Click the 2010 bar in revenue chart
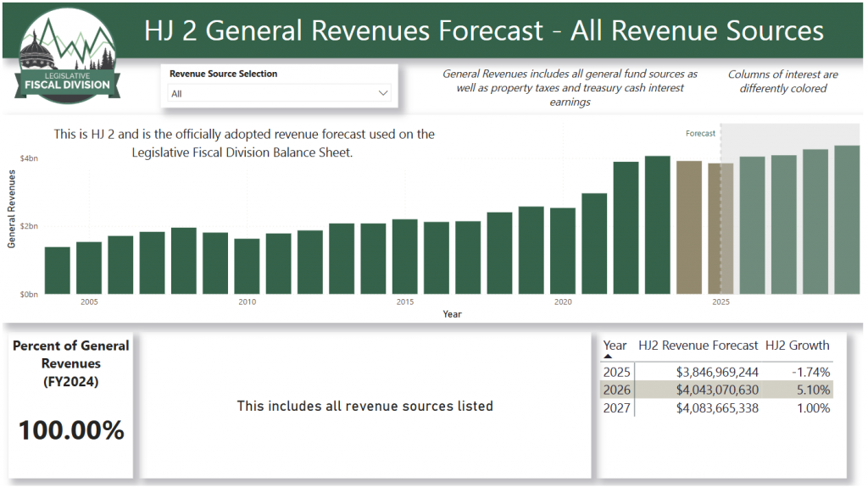The width and height of the screenshot is (868, 487). pos(247,266)
